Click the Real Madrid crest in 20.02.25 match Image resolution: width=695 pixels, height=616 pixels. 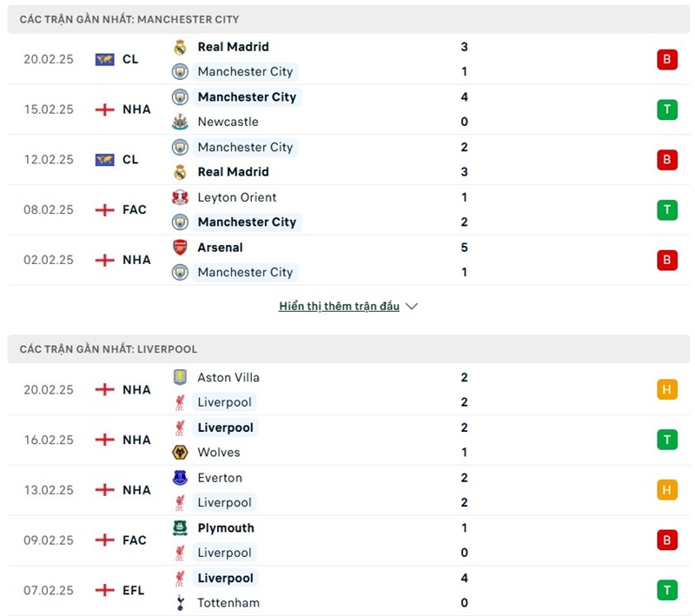tap(180, 47)
